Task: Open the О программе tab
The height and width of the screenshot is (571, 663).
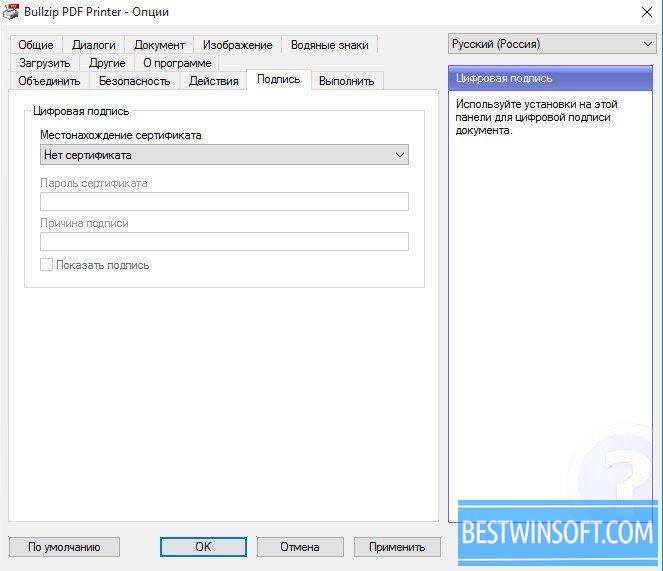Action: tap(177, 63)
